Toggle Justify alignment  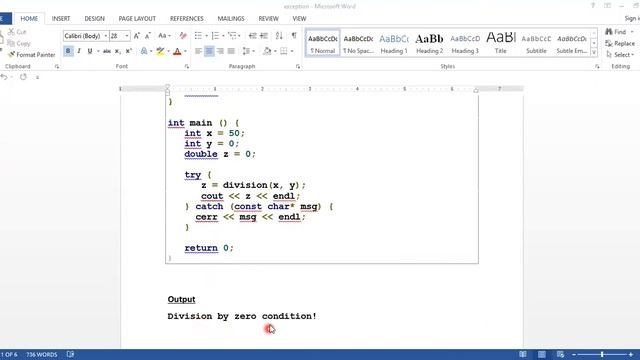tap(231, 51)
